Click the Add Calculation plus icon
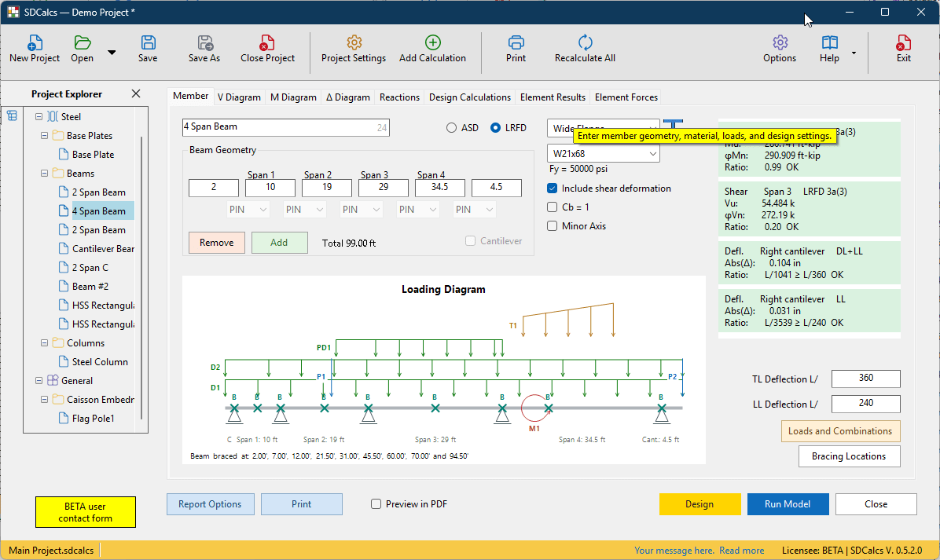 (433, 42)
